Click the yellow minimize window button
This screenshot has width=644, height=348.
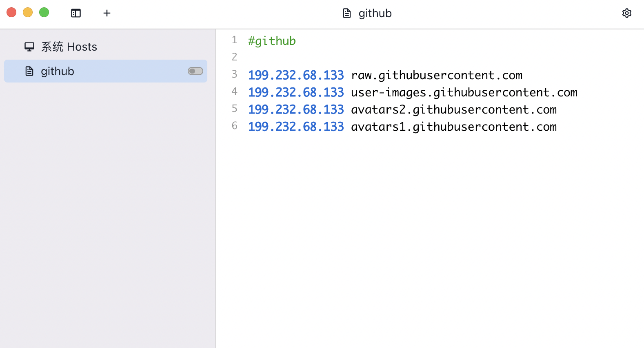[28, 12]
